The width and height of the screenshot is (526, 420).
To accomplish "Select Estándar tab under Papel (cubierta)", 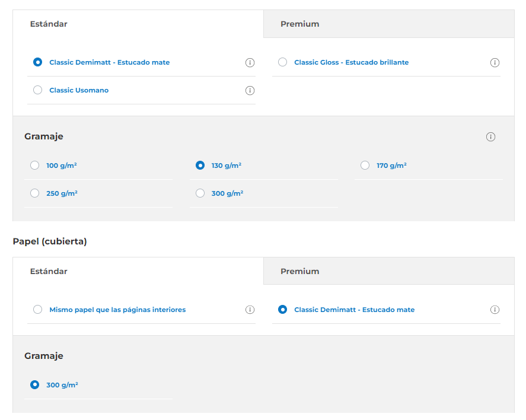I will pyautogui.click(x=138, y=271).
